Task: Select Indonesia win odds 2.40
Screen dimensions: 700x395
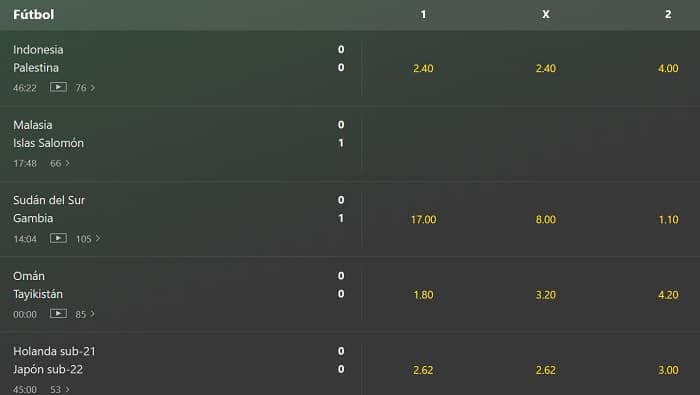Action: pyautogui.click(x=423, y=68)
